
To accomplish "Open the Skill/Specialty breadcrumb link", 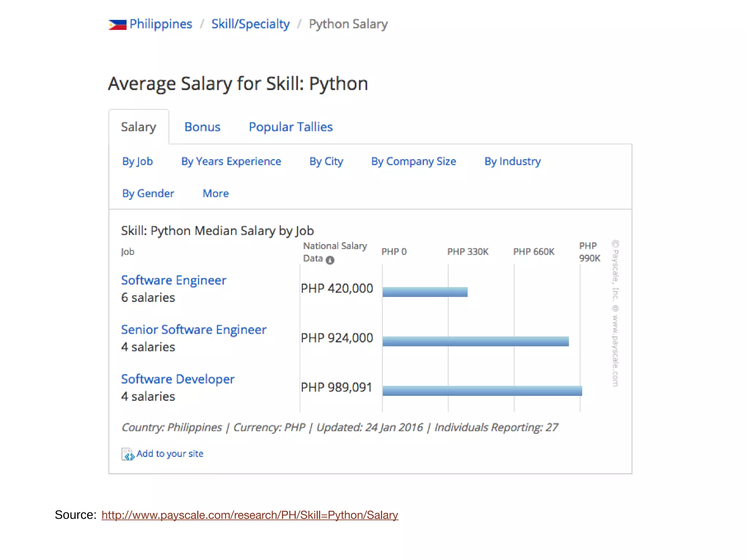I will click(x=251, y=24).
